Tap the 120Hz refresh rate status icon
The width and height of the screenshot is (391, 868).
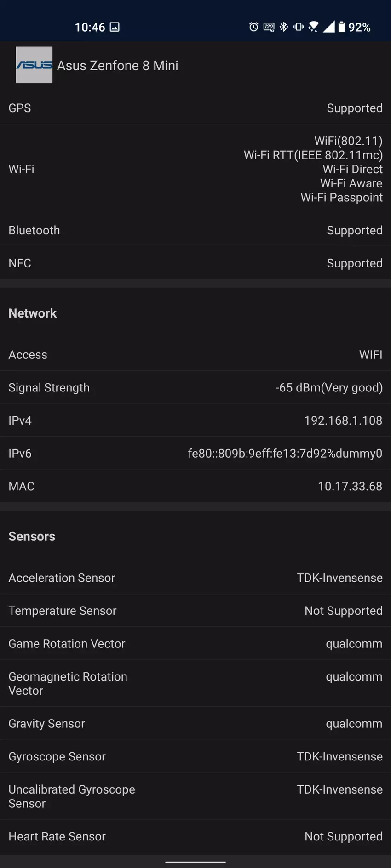tap(269, 27)
